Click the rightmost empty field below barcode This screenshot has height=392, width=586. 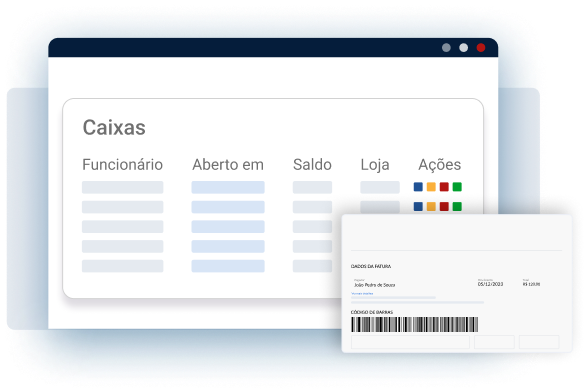tap(539, 342)
